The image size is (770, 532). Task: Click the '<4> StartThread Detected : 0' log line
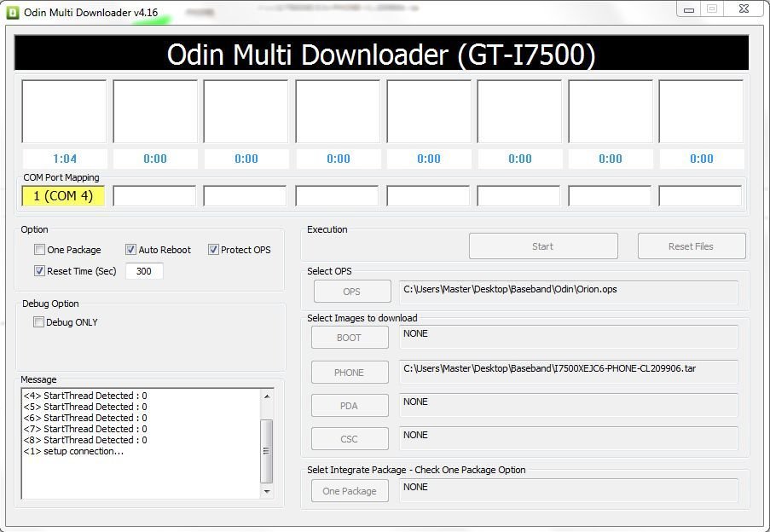coord(85,396)
